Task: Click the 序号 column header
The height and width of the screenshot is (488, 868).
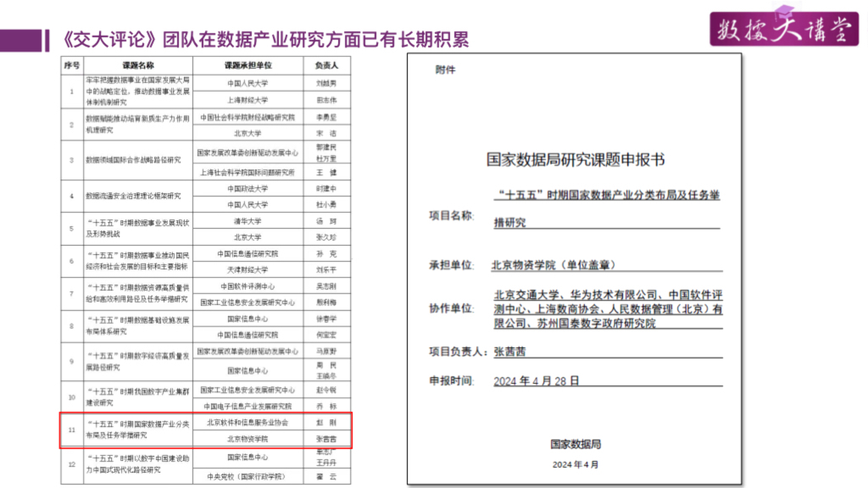Action: (72, 65)
